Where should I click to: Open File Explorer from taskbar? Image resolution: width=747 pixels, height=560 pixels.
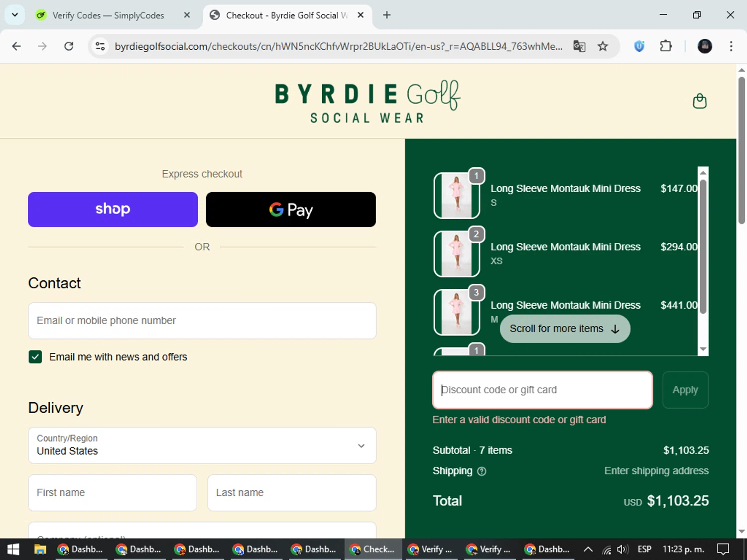[40, 549]
